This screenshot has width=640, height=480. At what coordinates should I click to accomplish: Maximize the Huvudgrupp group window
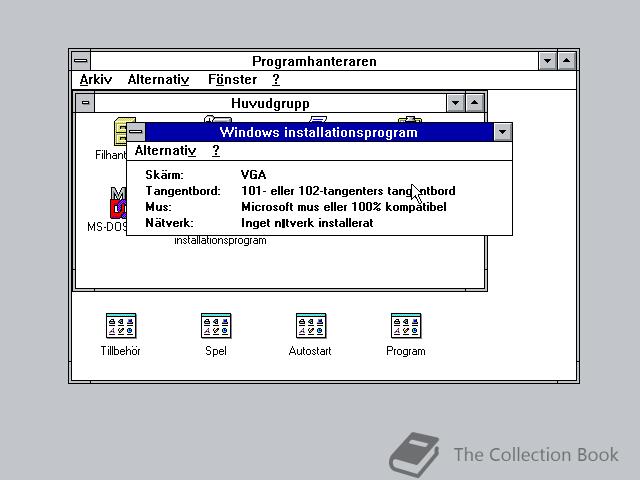pyautogui.click(x=475, y=102)
